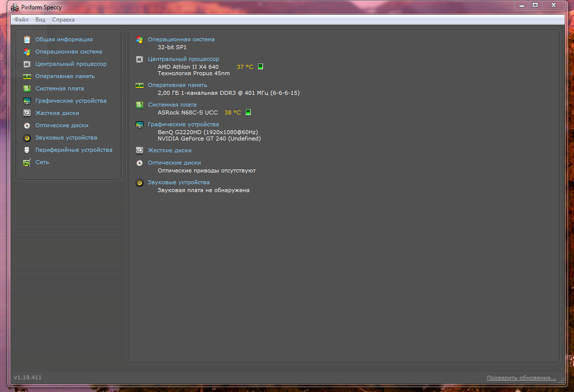
Task: Click the AMD Athlon II X4 640 text
Action: tap(188, 67)
